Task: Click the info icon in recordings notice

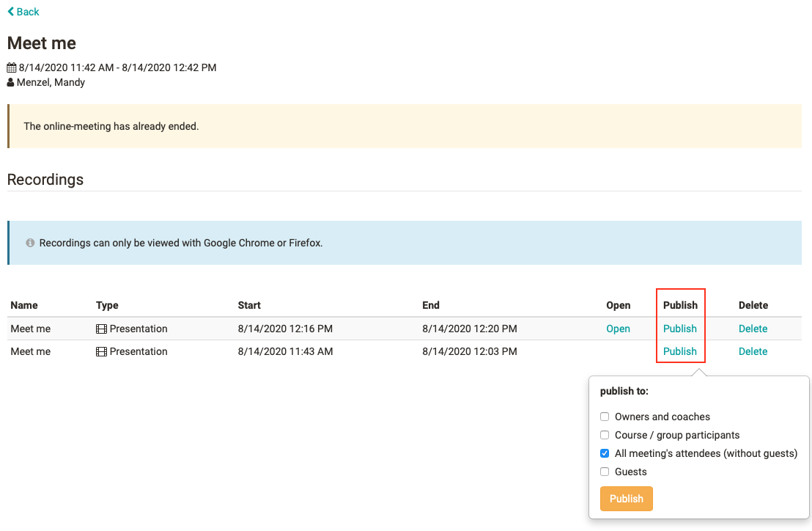Action: pyautogui.click(x=30, y=243)
